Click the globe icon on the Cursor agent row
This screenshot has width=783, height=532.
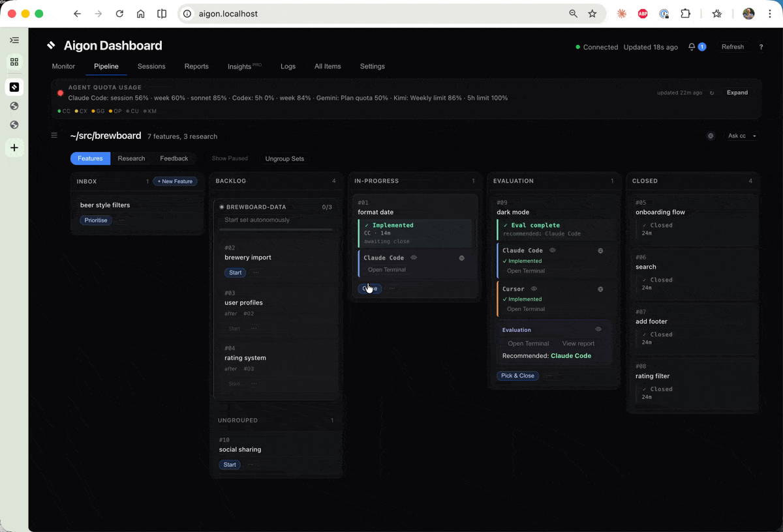[x=601, y=289]
